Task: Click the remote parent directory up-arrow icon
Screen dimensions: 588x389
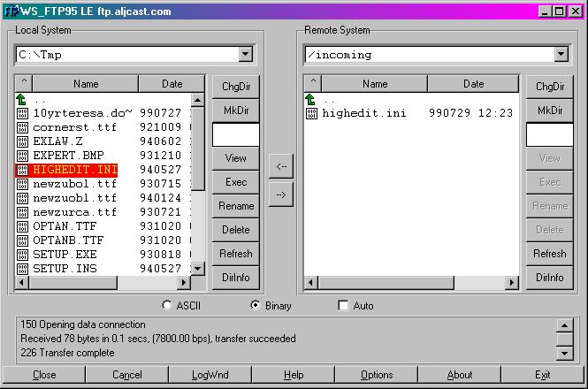Action: click(310, 99)
